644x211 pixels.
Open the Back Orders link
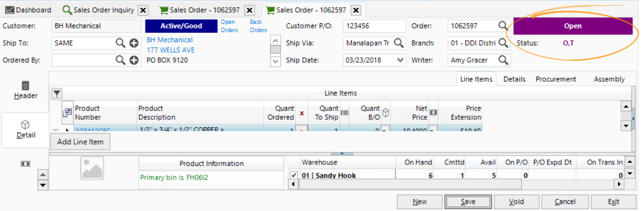point(258,26)
